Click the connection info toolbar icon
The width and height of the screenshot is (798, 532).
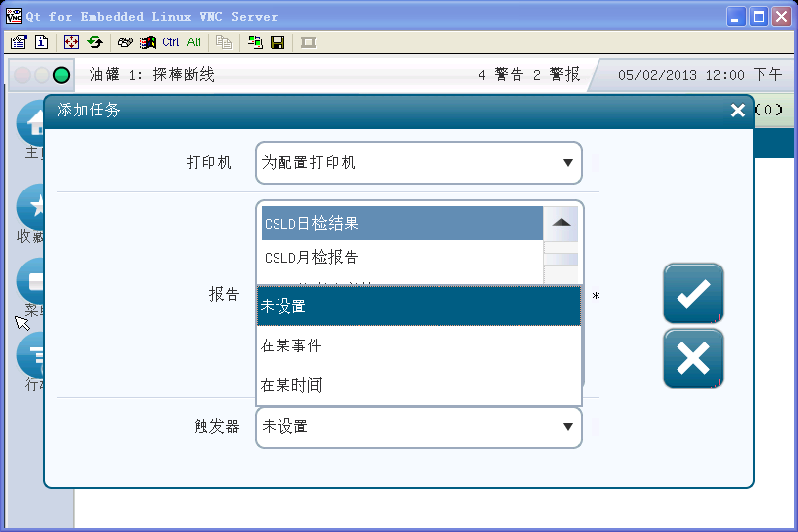[41, 42]
